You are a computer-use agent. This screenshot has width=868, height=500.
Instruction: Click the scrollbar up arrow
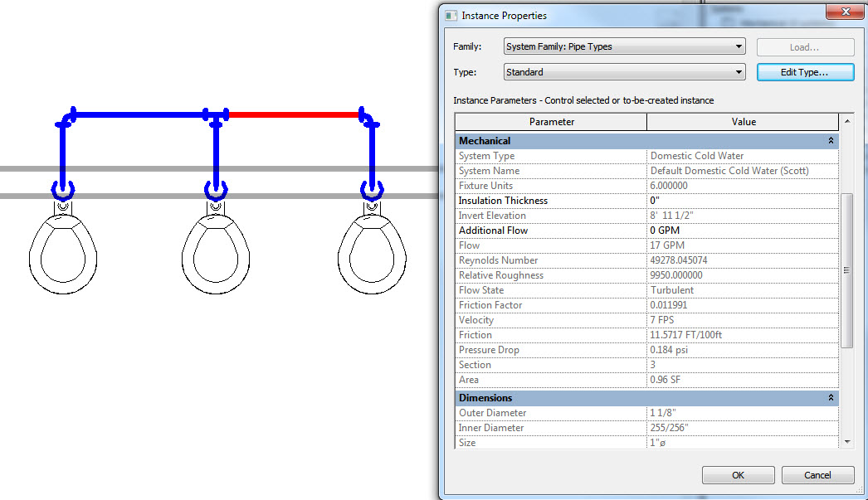(847, 121)
